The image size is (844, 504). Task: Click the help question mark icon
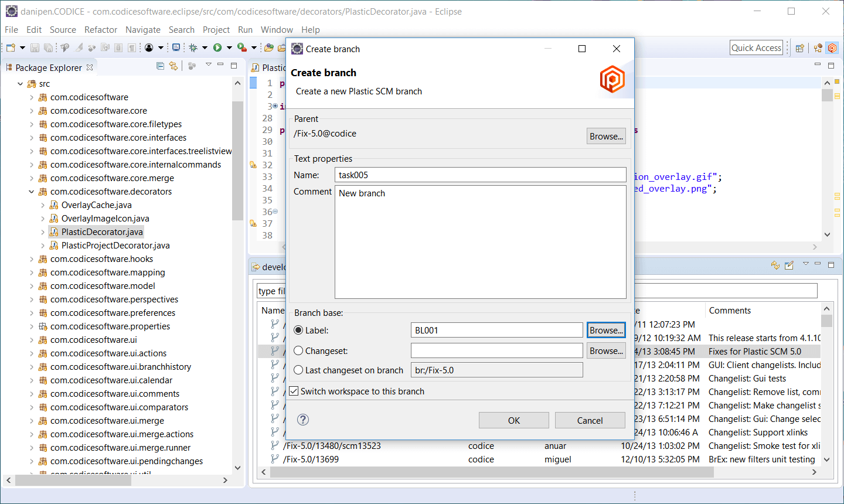[x=303, y=420]
